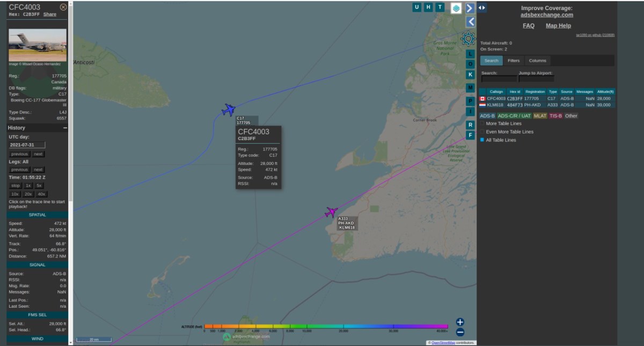Check Even More Table Lines option
This screenshot has height=346, width=644.
pos(482,132)
